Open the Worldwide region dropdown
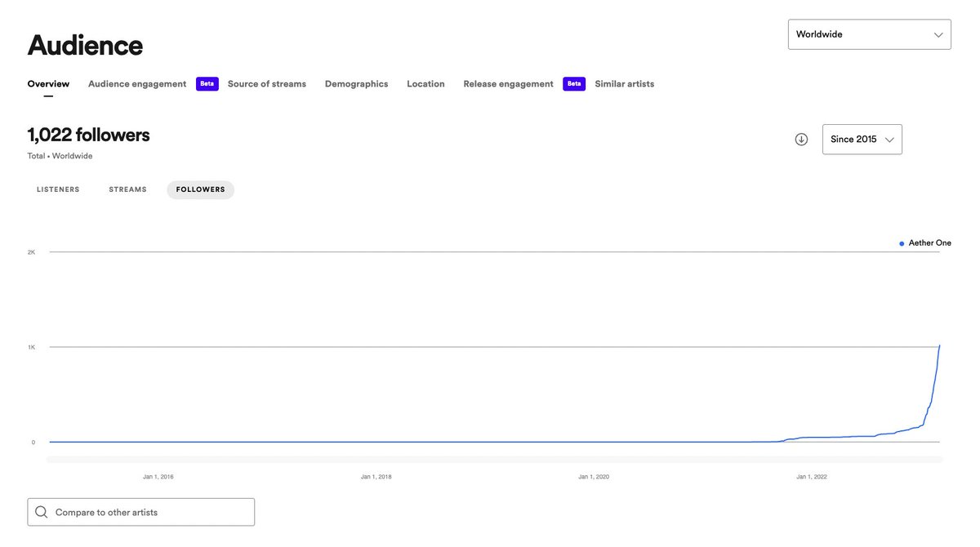 tap(870, 34)
